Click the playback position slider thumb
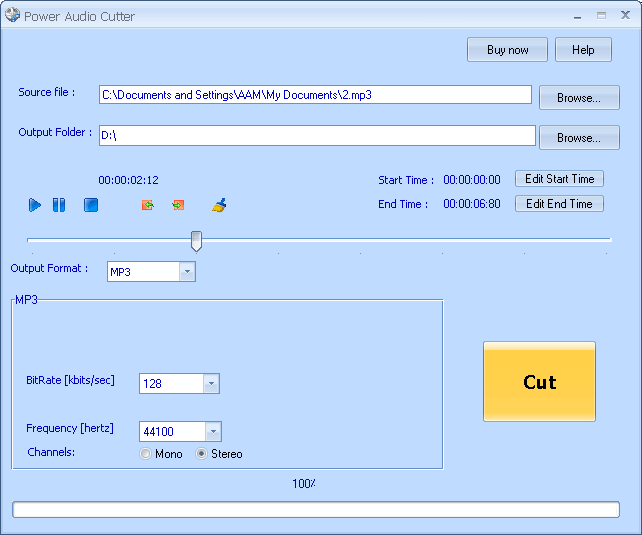 (197, 241)
